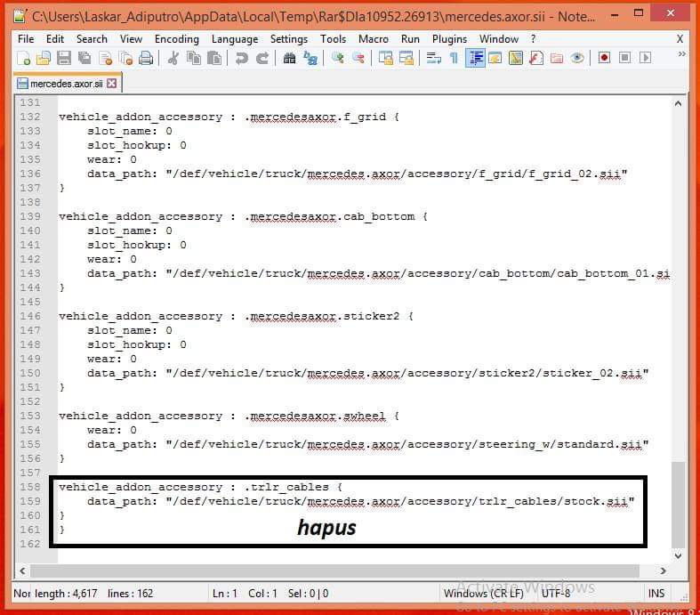Open the Document Map icon
This screenshot has height=615, width=700.
click(516, 58)
